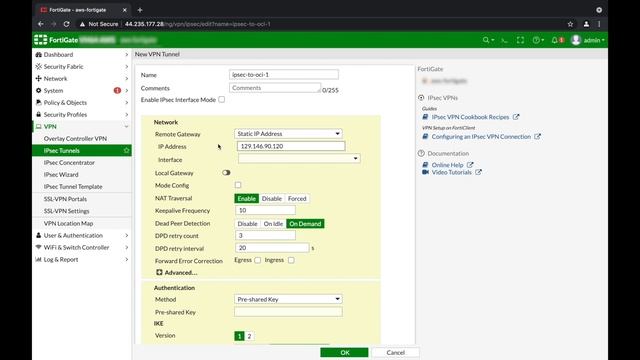Screen dimensions: 640x360
Task: Check the Mode Config checkbox
Action: [238, 185]
